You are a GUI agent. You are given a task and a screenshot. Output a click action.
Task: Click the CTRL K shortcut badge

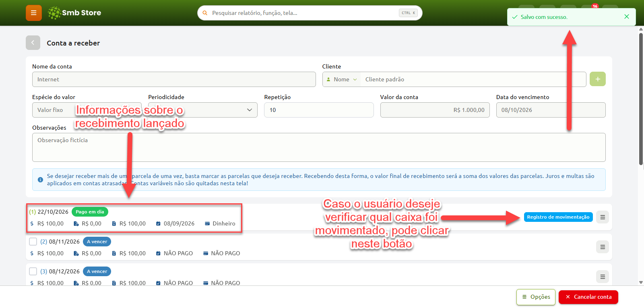click(x=408, y=13)
